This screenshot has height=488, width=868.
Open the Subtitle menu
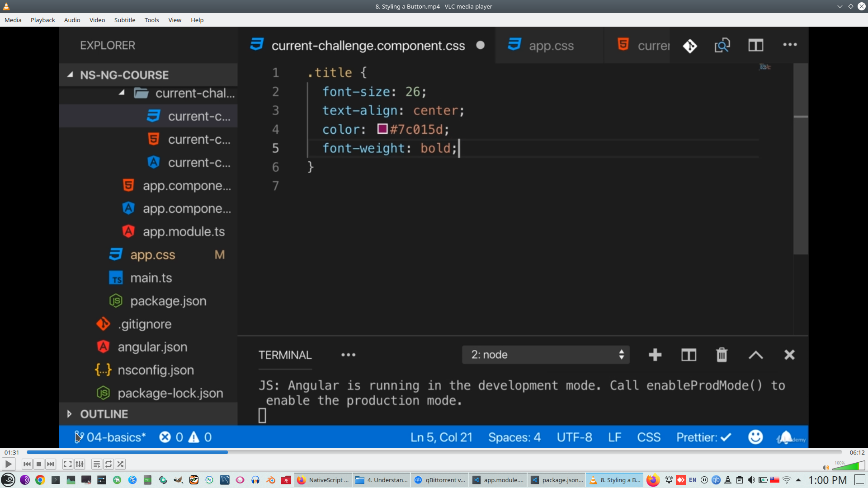(124, 20)
